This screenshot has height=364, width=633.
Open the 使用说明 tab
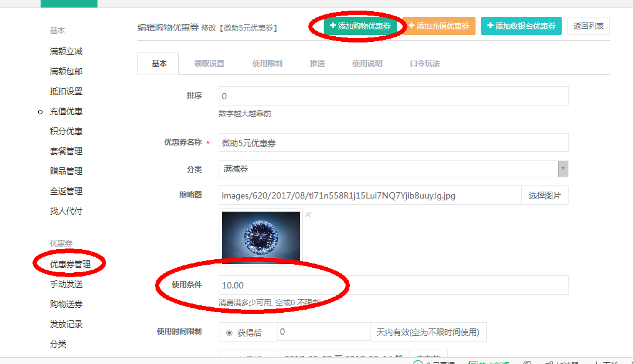coord(367,64)
